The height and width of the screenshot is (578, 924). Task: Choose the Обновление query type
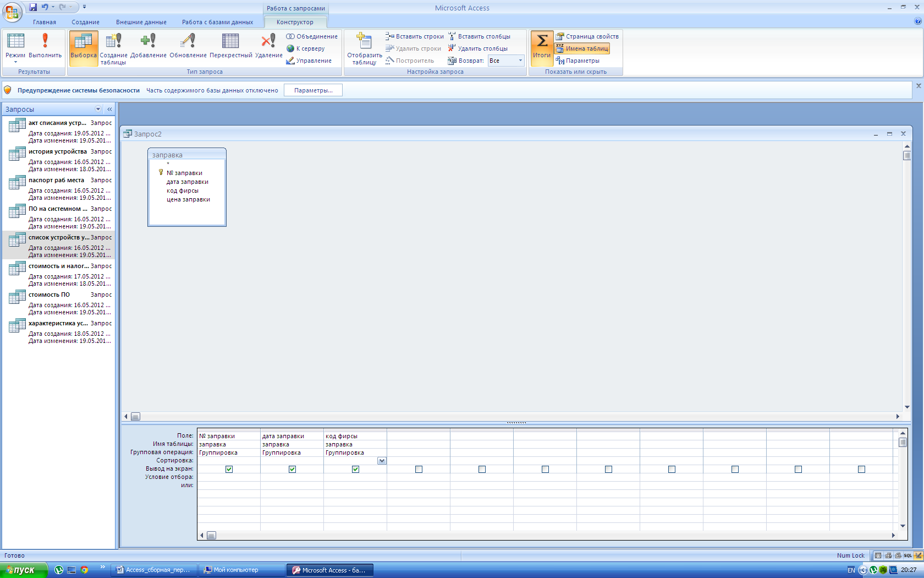point(188,46)
